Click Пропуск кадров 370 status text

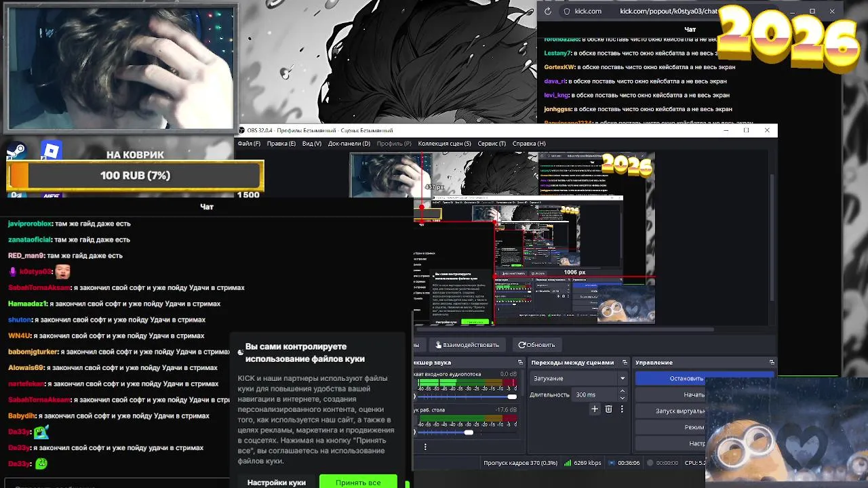520,463
